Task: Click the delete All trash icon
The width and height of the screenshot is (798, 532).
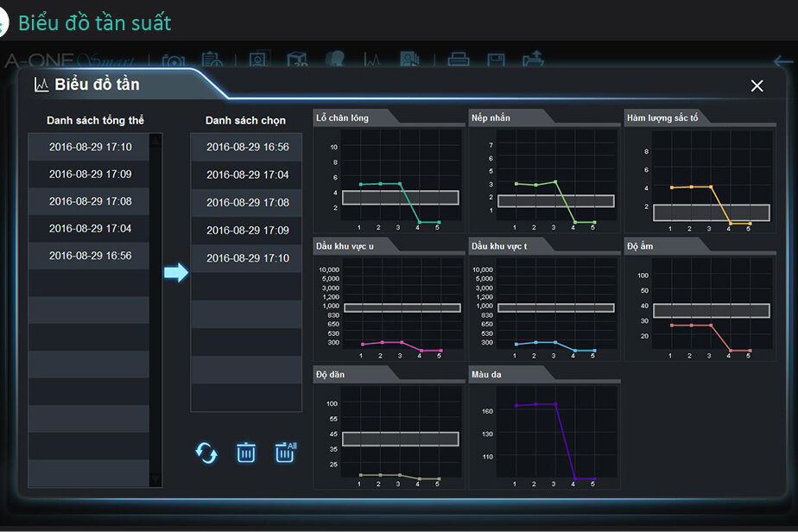Action: (x=285, y=452)
